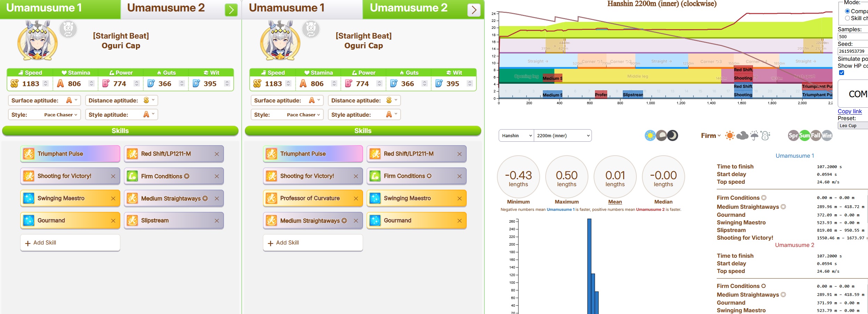868x314 pixels.
Task: Click the gray profile icon beside the right portrait
Action: 311,29
